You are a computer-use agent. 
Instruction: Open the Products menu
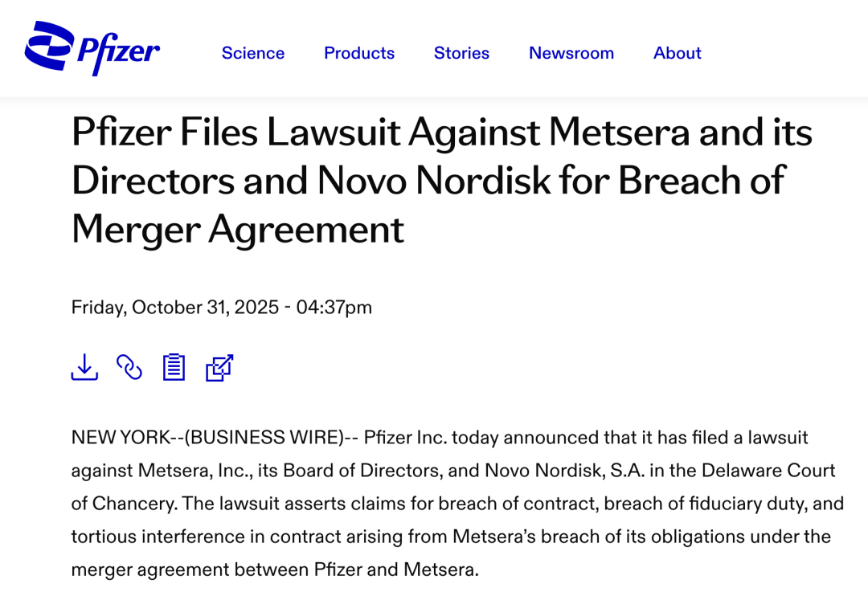pos(359,53)
